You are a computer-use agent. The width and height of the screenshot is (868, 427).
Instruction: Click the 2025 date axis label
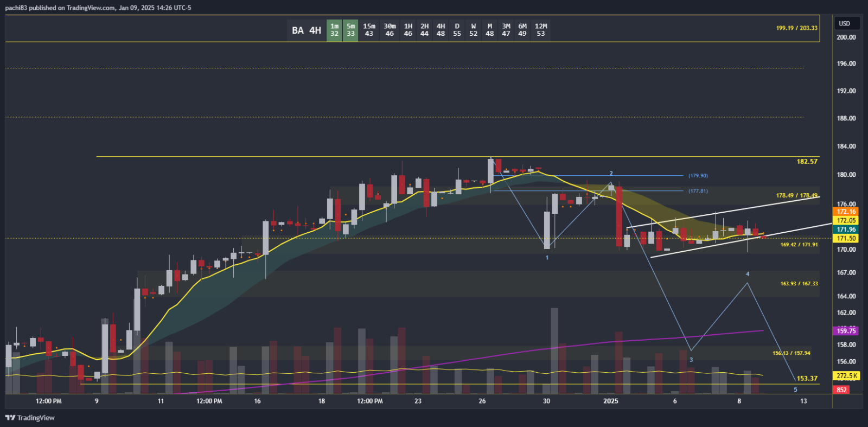[611, 401]
